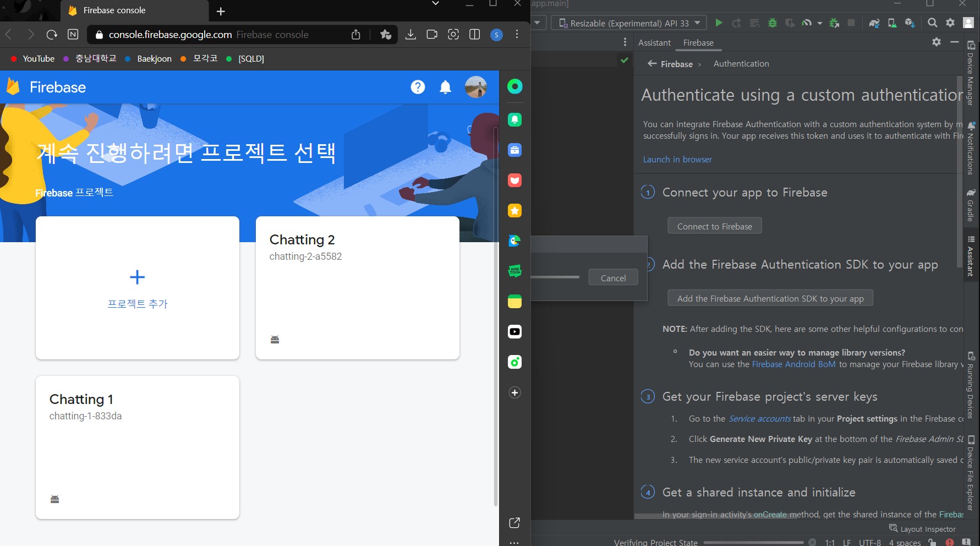Click the browser address bar URL
The image size is (980, 546).
[x=170, y=35]
